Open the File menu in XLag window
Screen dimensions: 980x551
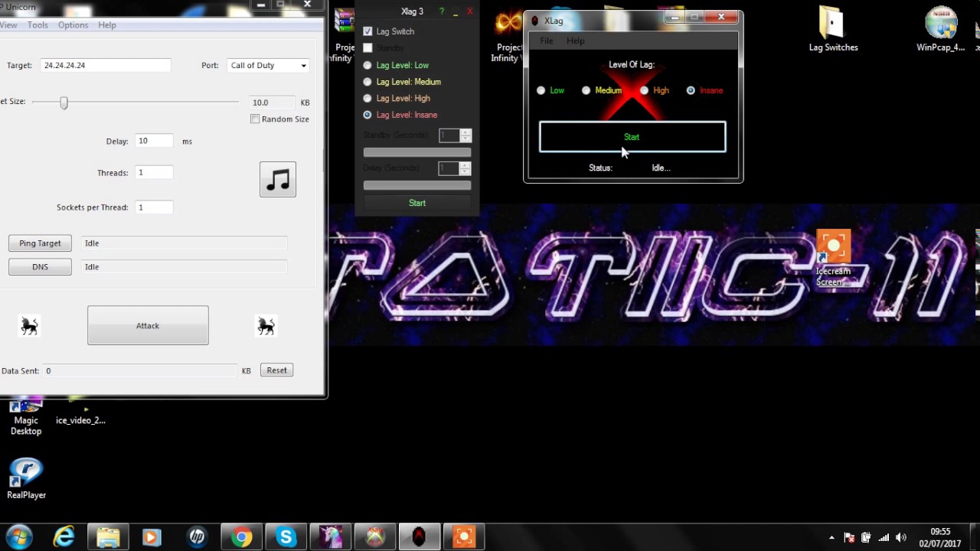click(x=546, y=41)
